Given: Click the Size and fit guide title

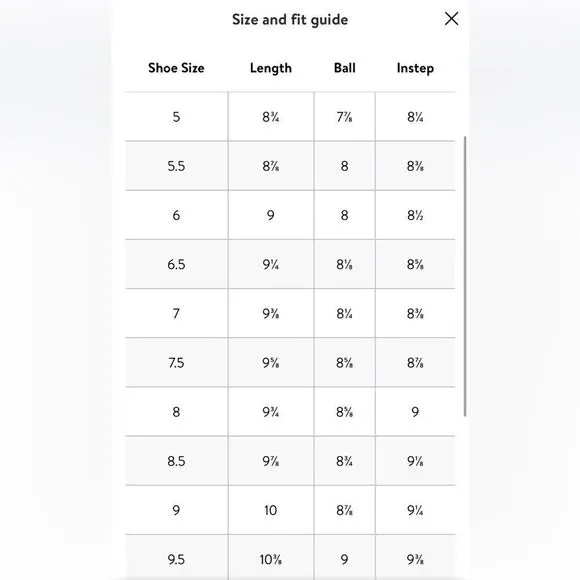Looking at the screenshot, I should point(290,20).
